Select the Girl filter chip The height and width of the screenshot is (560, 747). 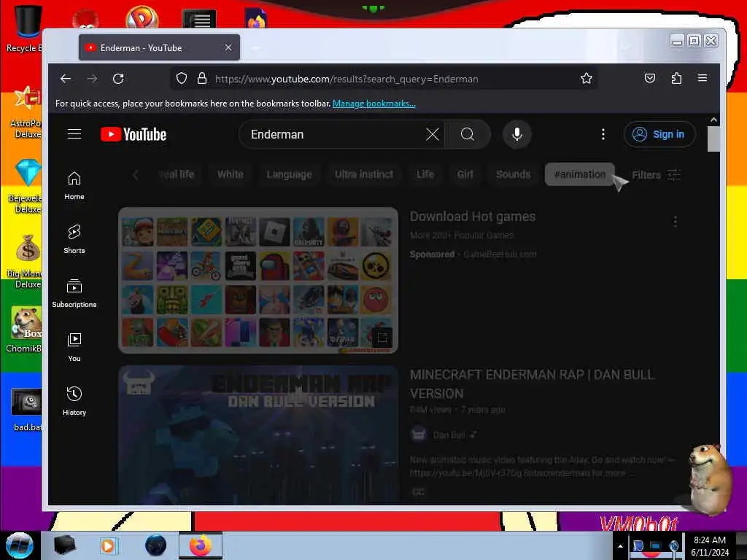(465, 174)
